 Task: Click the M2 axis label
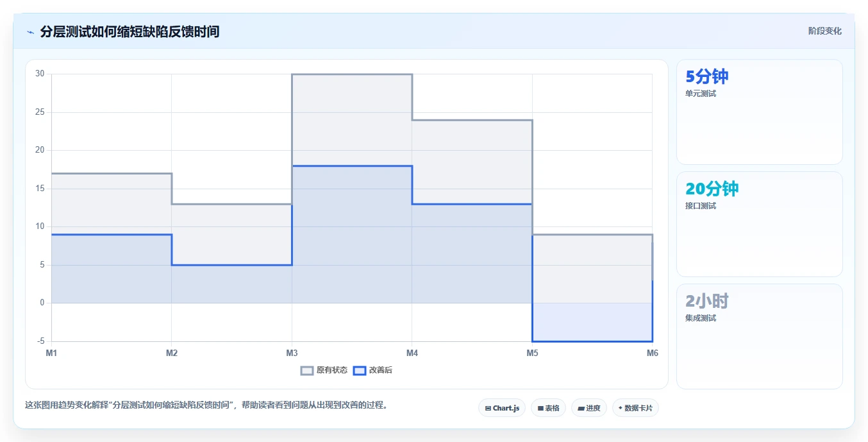172,353
